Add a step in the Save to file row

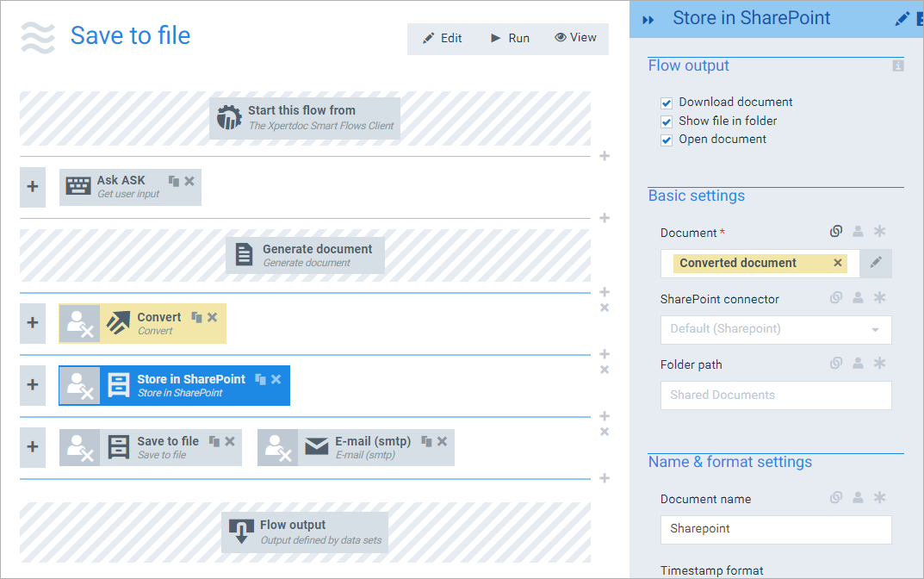pos(33,447)
